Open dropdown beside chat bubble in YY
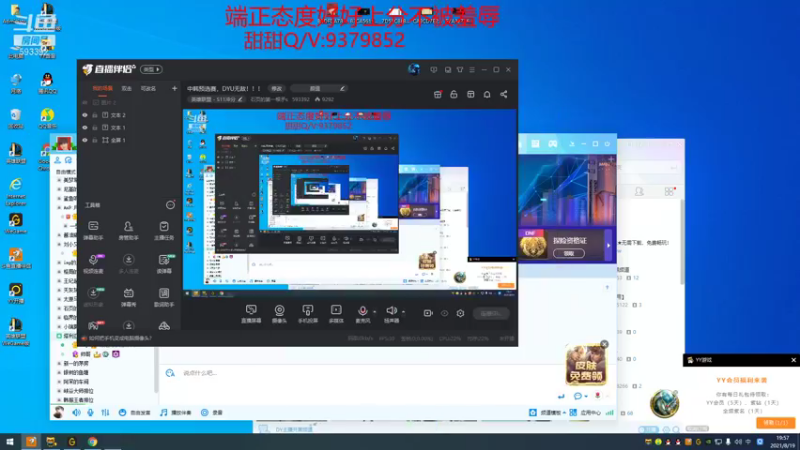This screenshot has height=450, width=800. [x=586, y=396]
